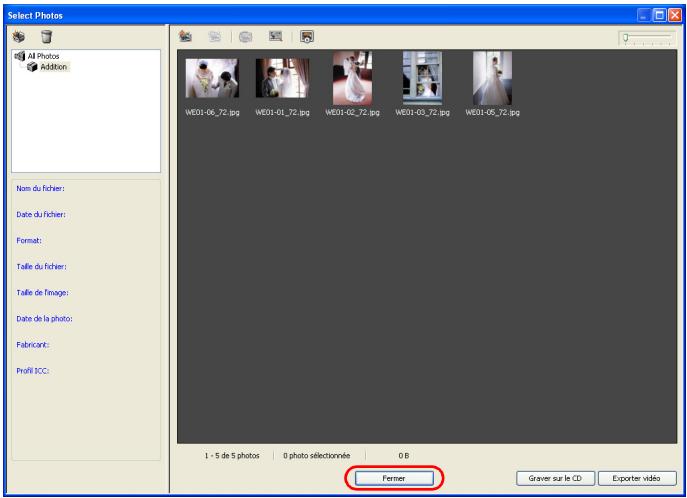
Task: Maximize the Select Photos window
Action: coord(659,15)
